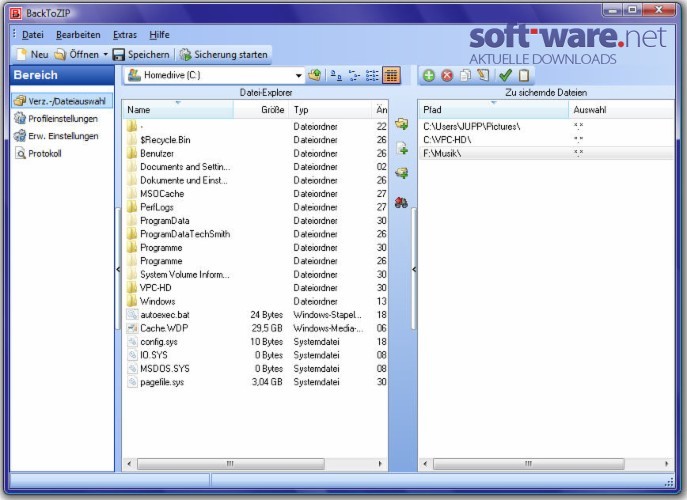Click the BackToZIP title bar app icon
Screen dimensions: 687x500
[x=16, y=13]
